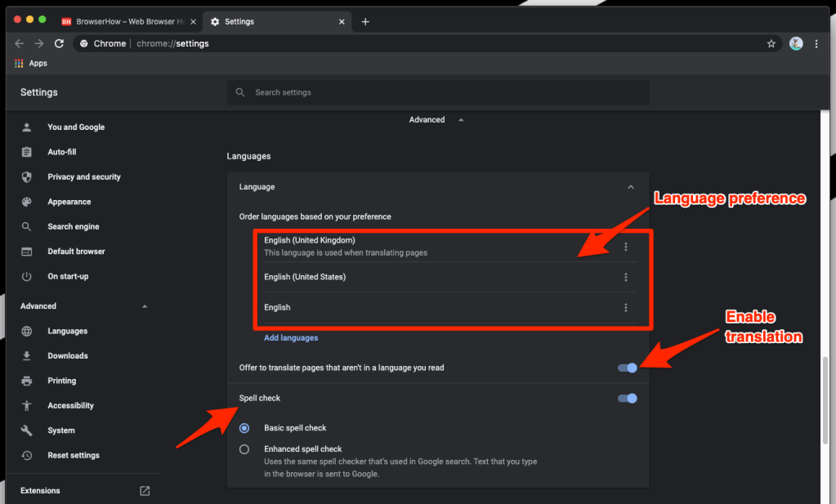Open the new tab plus button

pyautogui.click(x=365, y=21)
